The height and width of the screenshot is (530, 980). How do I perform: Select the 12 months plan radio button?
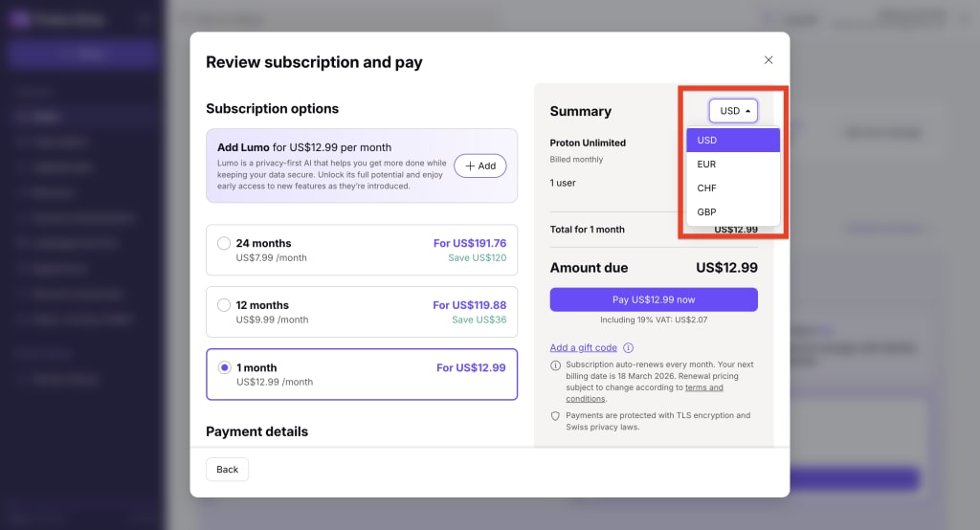pyautogui.click(x=224, y=305)
